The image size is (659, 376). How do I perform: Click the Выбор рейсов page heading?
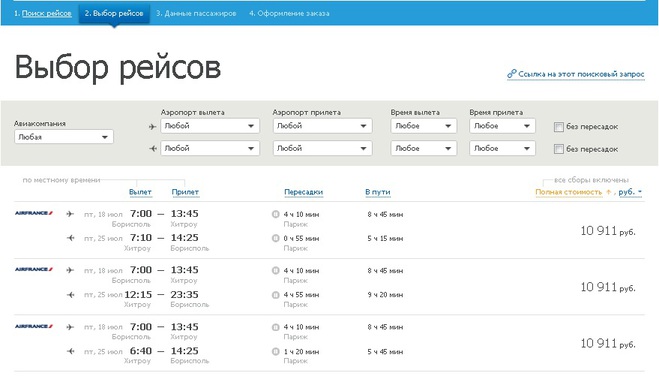(x=118, y=67)
